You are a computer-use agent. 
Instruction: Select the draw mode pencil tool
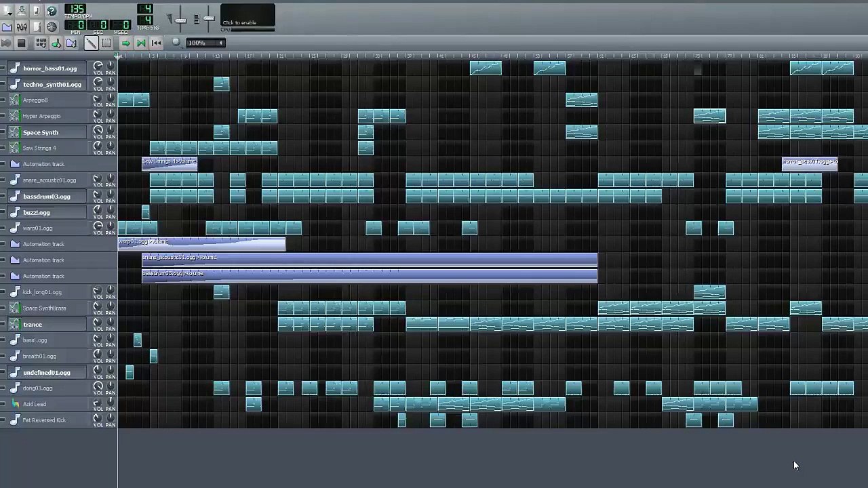click(91, 43)
